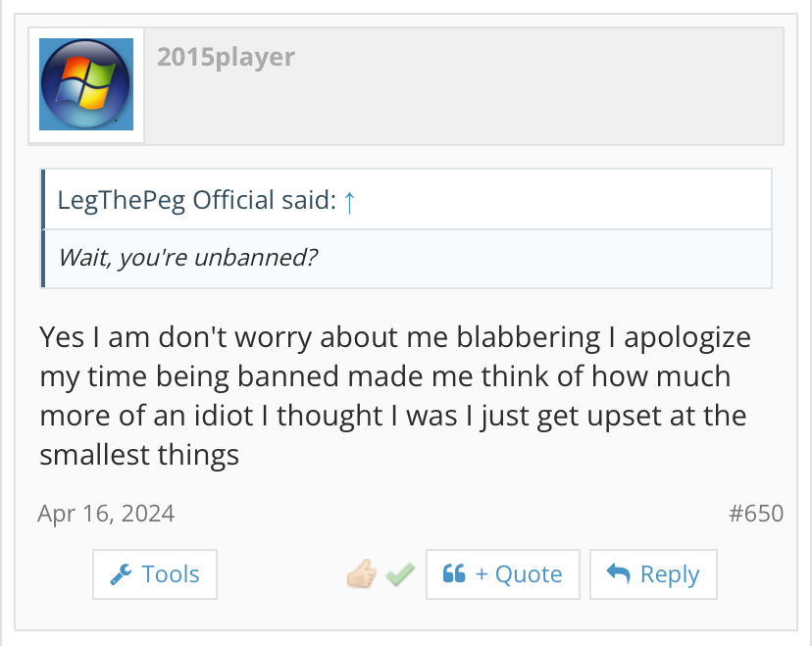Click the wrench icon in Tools button
Image resolution: width=812 pixels, height=646 pixels.
pos(122,574)
